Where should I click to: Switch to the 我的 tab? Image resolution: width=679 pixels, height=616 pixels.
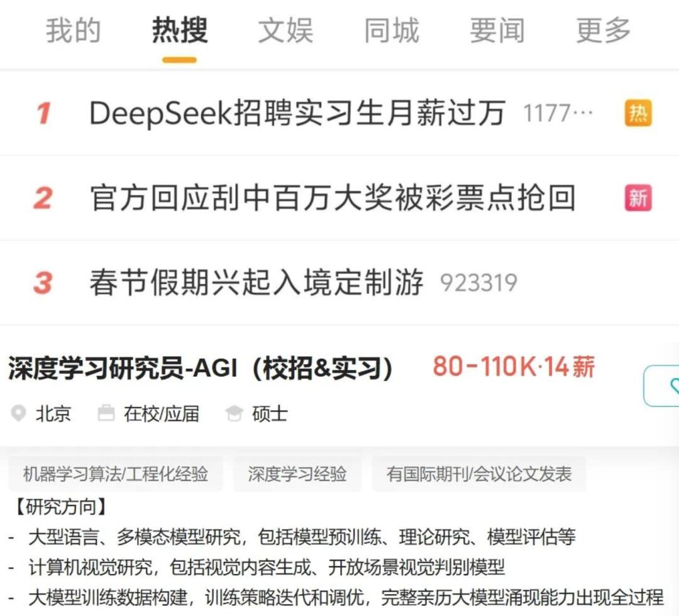[73, 31]
